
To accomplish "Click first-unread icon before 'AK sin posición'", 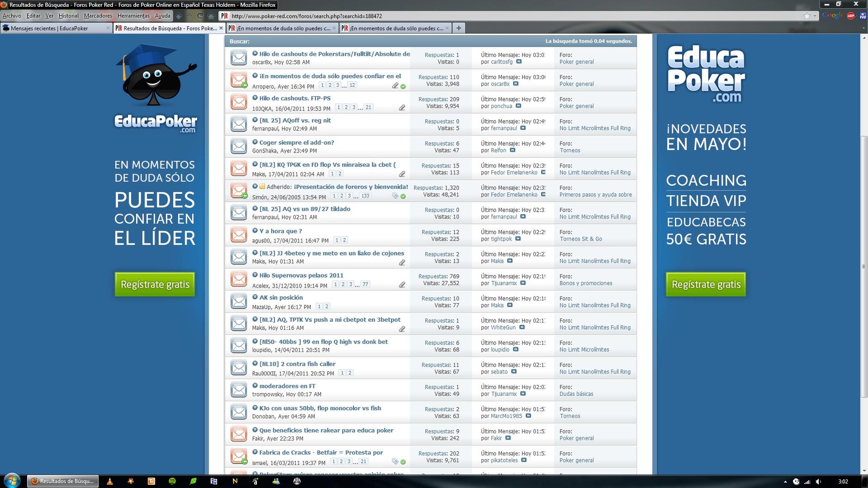I will point(255,298).
